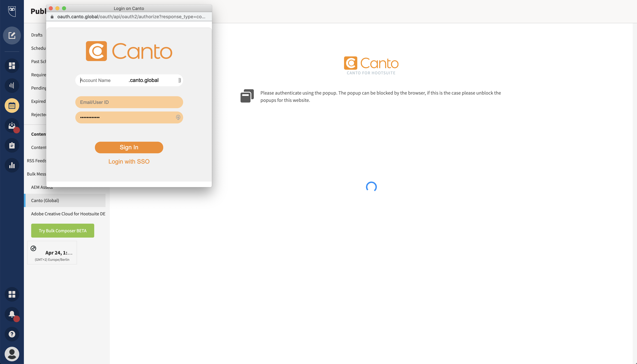Open Rejected section

pos(38,114)
